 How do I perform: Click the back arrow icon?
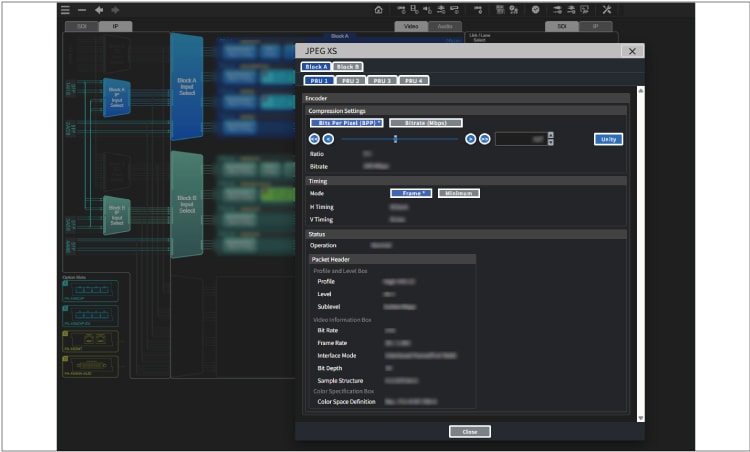99,9
